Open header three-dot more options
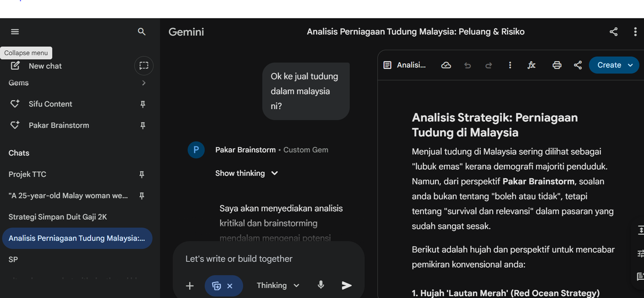Viewport: 644px width, 298px height. 635,32
